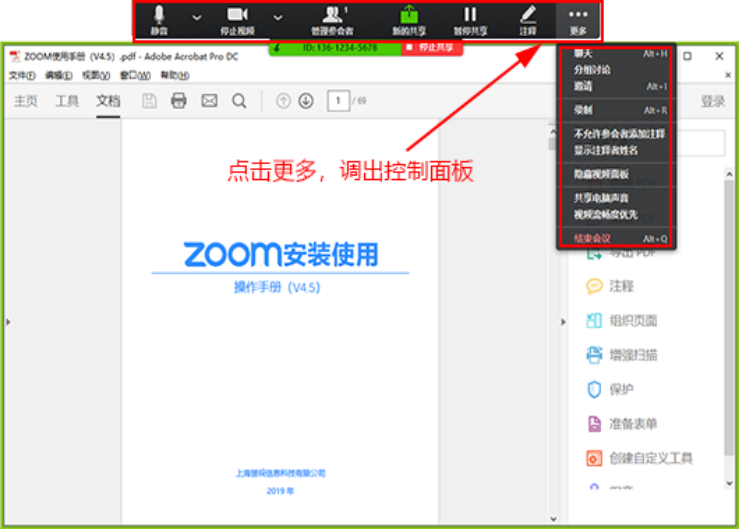Click document scrollbar up arrow
Screen dimensions: 739x530
553,132
